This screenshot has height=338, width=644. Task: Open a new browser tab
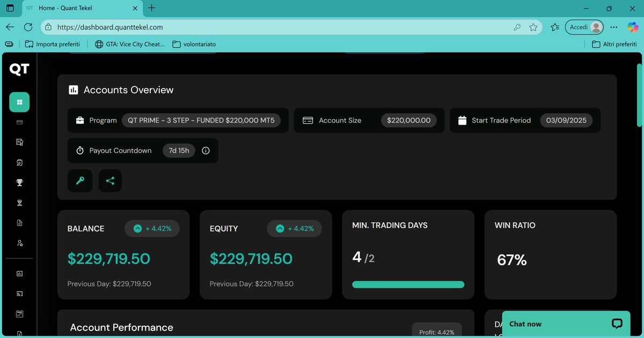point(152,8)
